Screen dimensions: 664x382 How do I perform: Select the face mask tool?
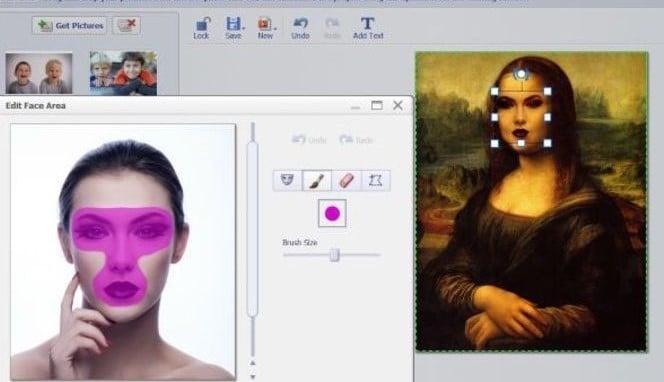pyautogui.click(x=287, y=180)
